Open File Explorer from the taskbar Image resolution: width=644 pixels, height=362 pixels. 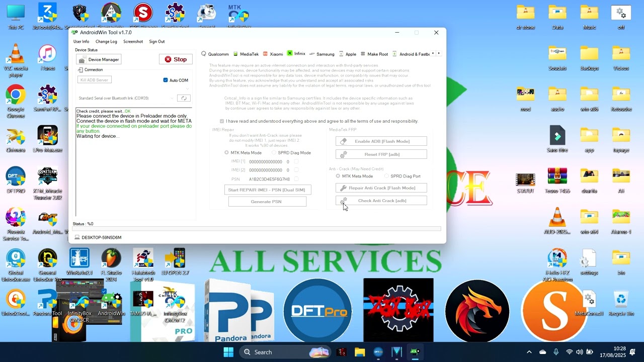(360, 352)
